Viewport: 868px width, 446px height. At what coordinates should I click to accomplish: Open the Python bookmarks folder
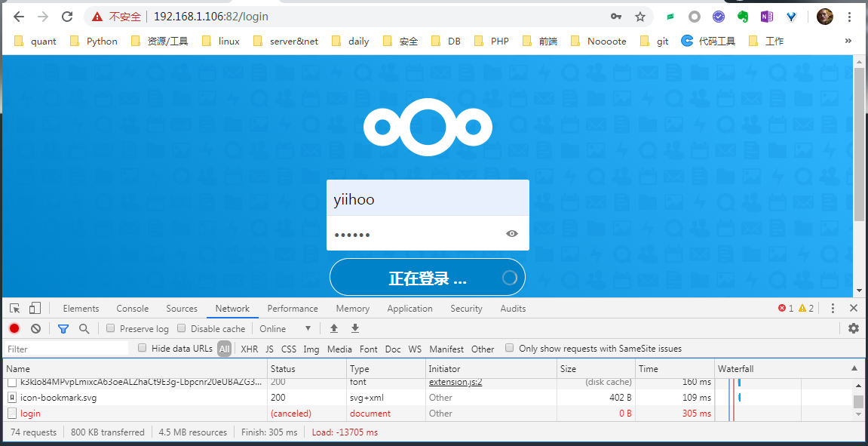tap(94, 41)
